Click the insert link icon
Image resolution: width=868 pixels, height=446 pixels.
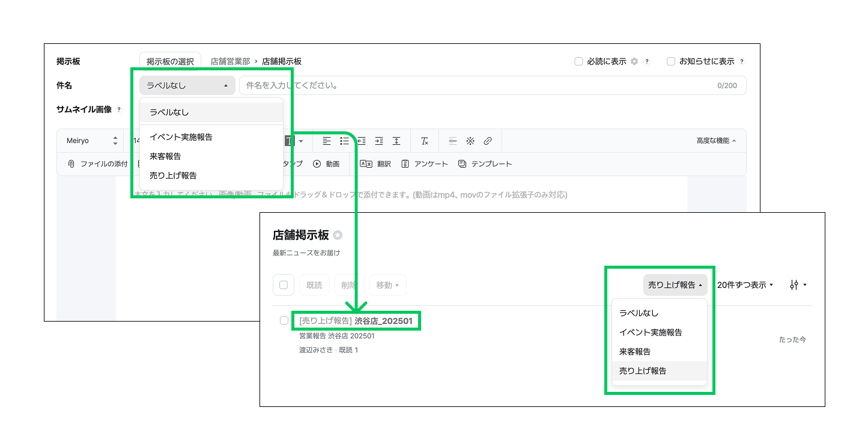click(488, 141)
